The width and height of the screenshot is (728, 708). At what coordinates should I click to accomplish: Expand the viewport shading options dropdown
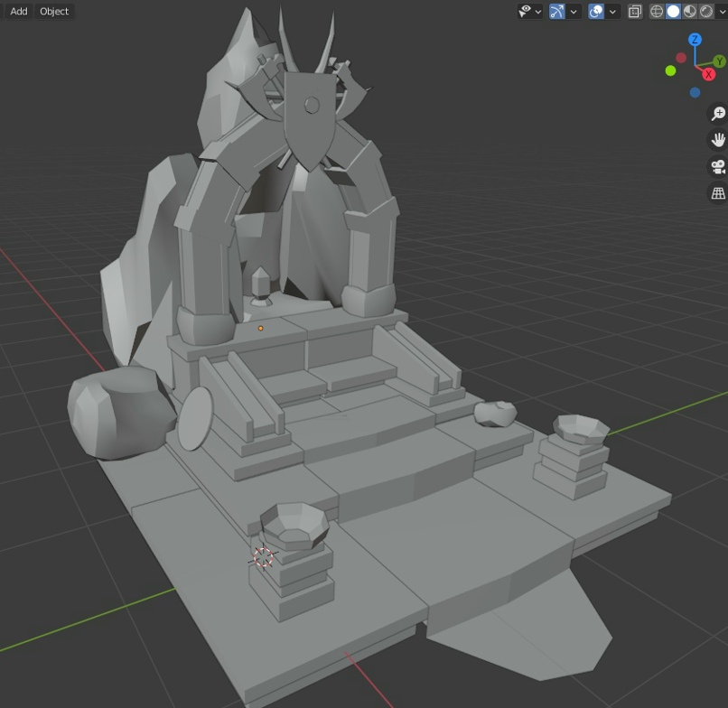point(721,11)
